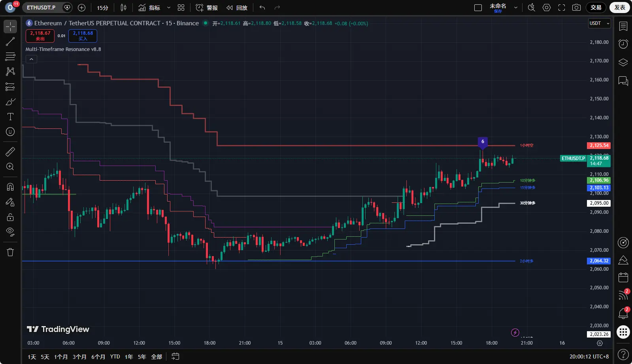Viewport: 632px width, 364px height.
Task: Toggle stay in drawing mode
Action: click(10, 202)
